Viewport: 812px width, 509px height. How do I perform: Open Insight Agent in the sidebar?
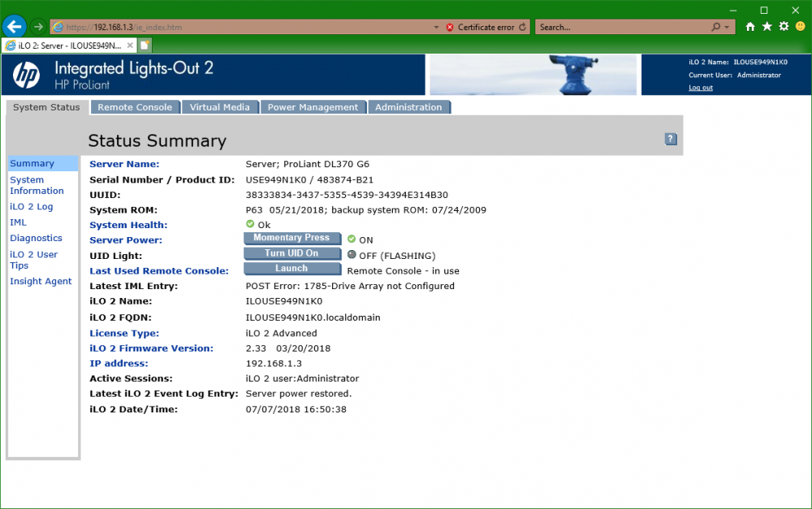pos(41,281)
